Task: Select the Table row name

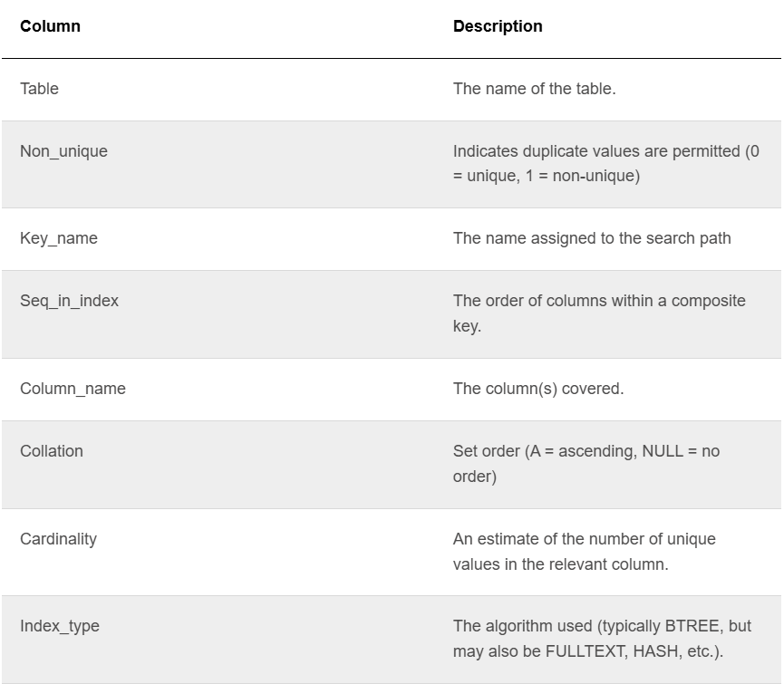Action: click(x=39, y=89)
